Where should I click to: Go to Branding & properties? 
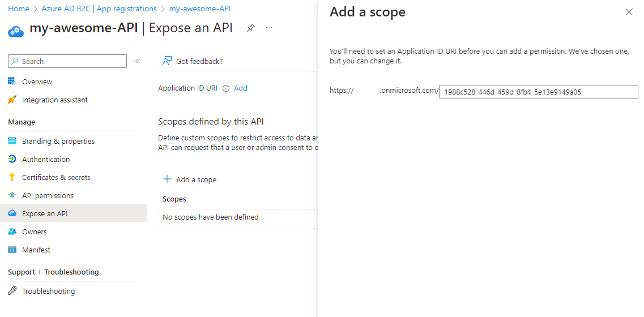pyautogui.click(x=58, y=142)
